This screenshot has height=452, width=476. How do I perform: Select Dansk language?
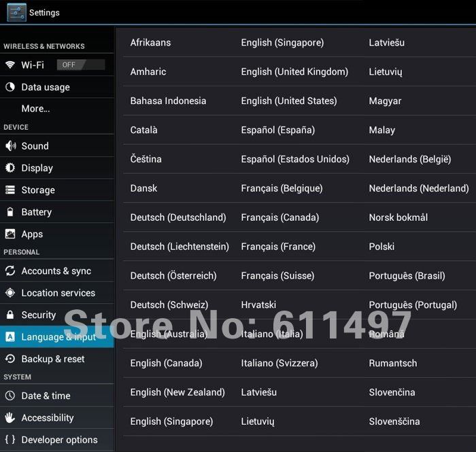[143, 188]
